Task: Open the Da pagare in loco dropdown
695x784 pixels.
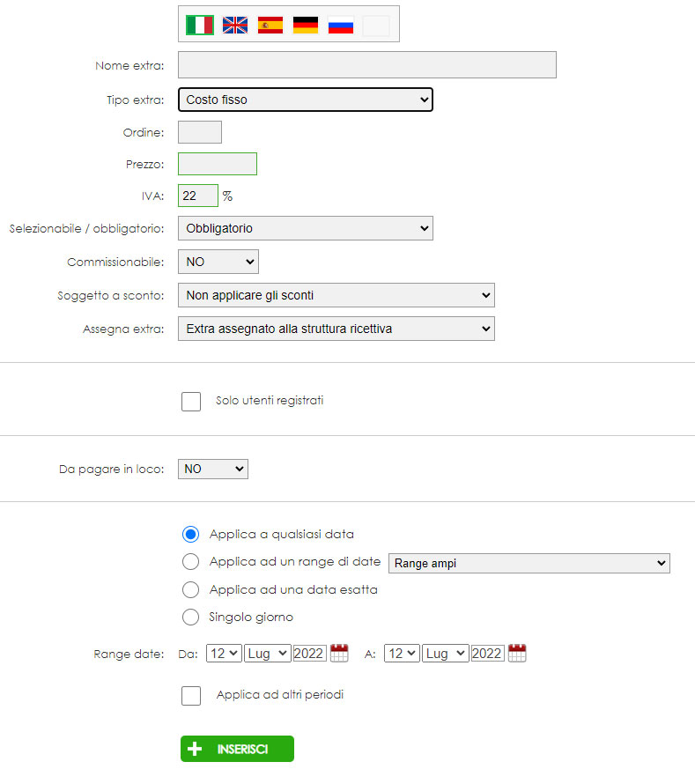Action: tap(213, 469)
